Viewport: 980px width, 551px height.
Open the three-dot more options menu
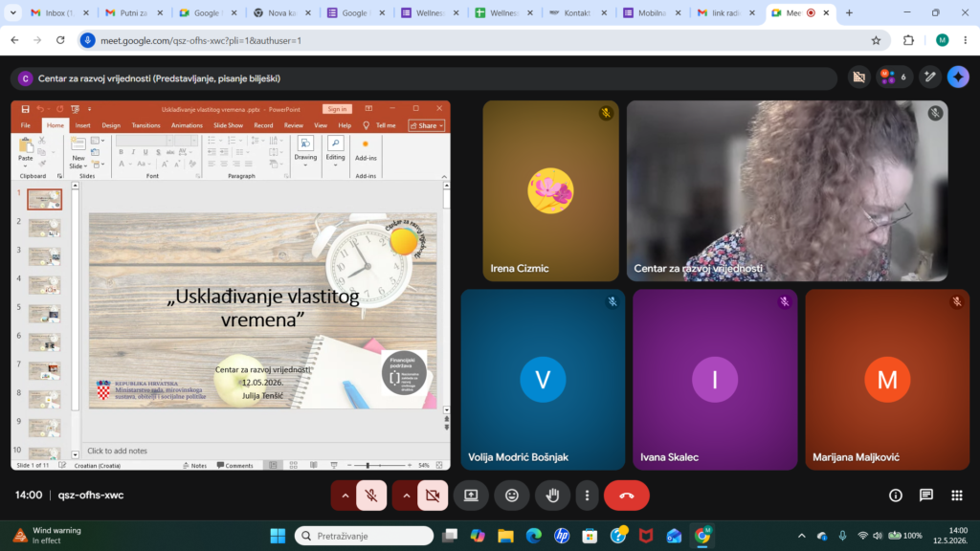pyautogui.click(x=587, y=496)
